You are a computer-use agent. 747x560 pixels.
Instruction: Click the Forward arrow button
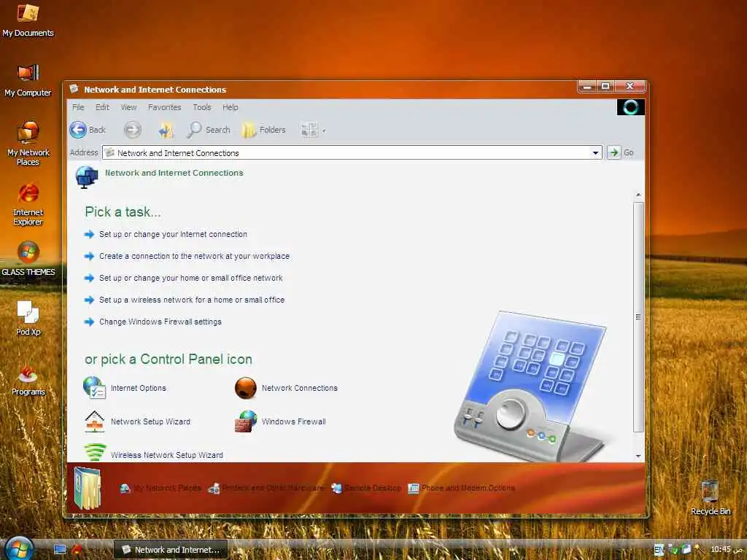coord(133,130)
